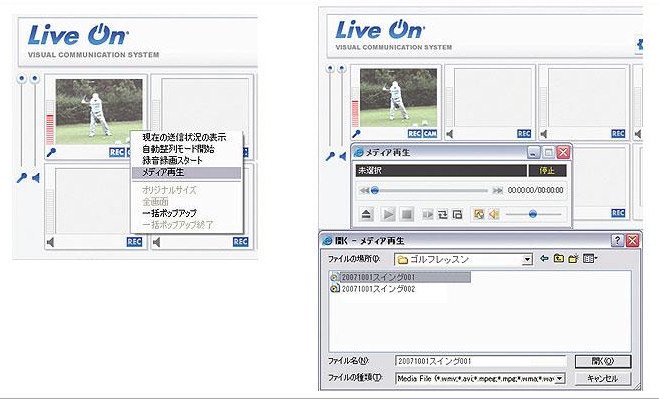The height and width of the screenshot is (399, 659).
Task: Expand the ファイルの場所 folder dropdown
Action: (527, 259)
